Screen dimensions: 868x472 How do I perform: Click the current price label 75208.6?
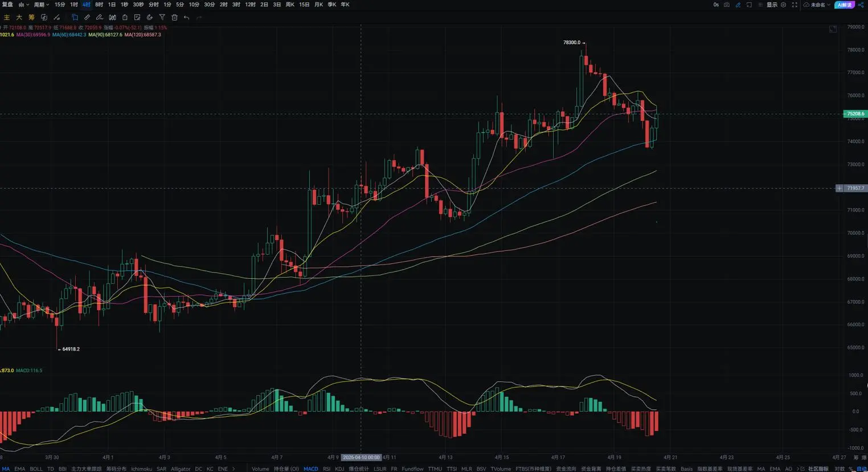pos(855,114)
